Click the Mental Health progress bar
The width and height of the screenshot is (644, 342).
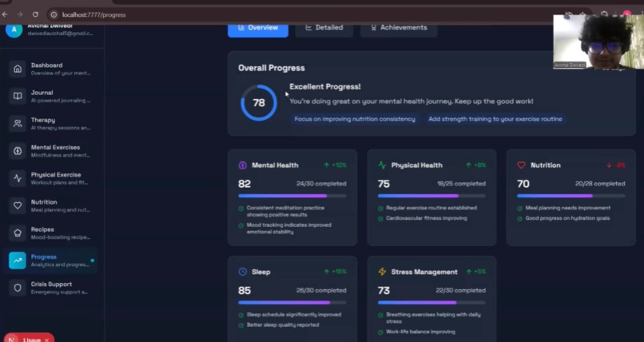pyautogui.click(x=292, y=196)
